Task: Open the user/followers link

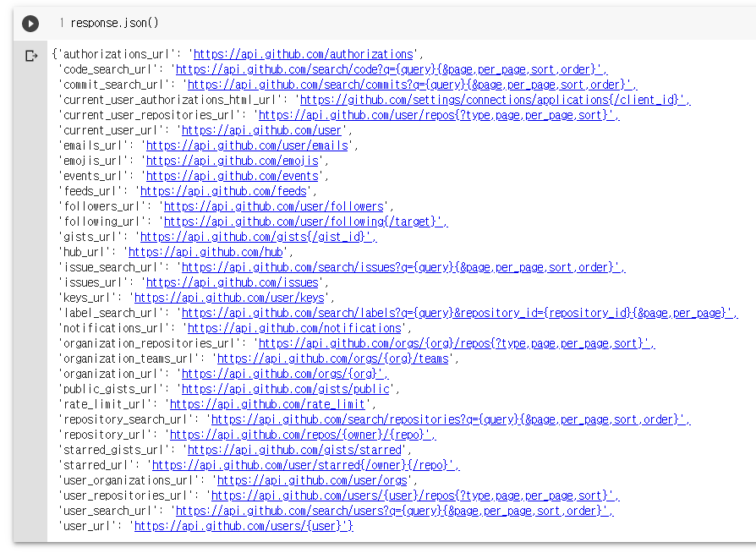Action: click(x=273, y=206)
